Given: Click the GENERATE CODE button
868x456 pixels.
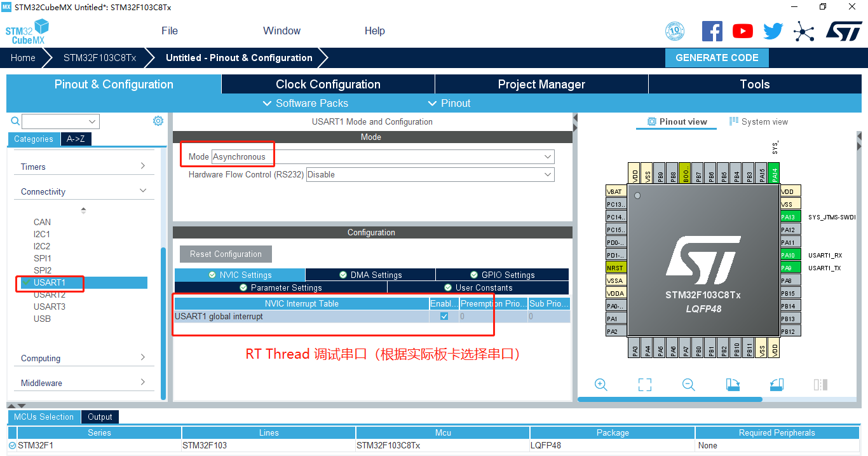Looking at the screenshot, I should 717,57.
